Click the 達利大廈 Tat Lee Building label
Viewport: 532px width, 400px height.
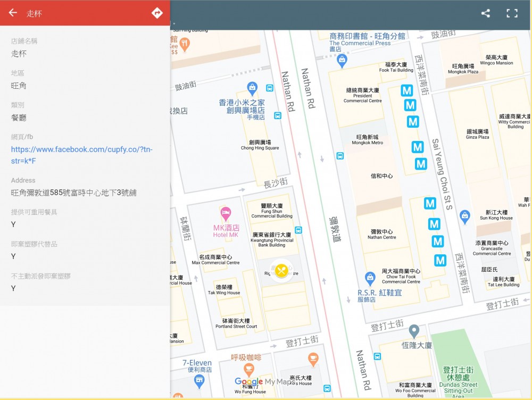point(503,281)
